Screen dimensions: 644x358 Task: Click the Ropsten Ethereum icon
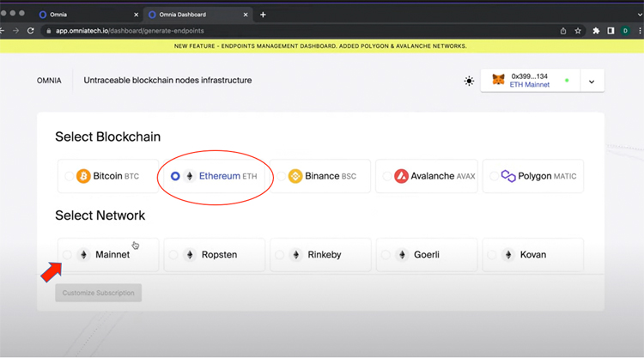pos(190,255)
